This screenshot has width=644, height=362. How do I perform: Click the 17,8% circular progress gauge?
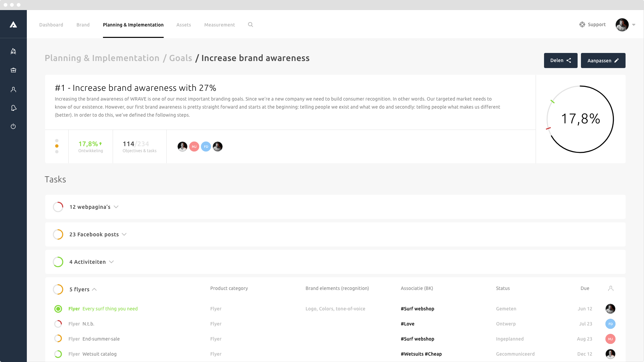click(x=580, y=119)
